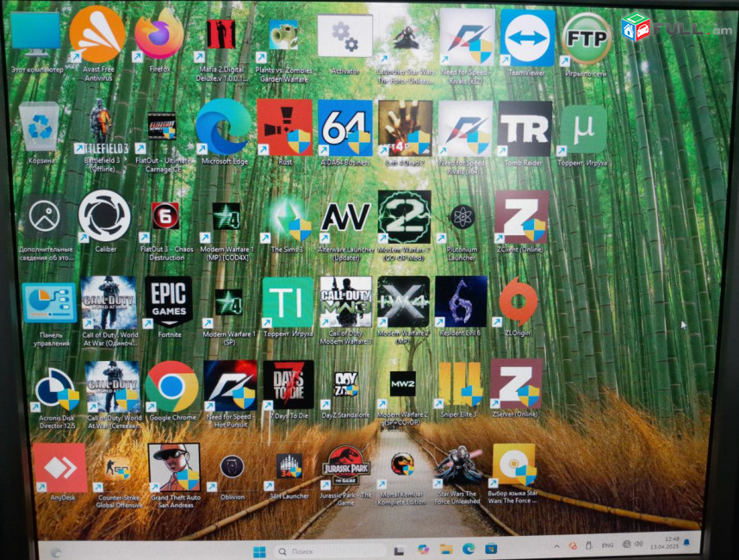The image size is (739, 560).
Task: Launch 7 Days To Die shortcut
Action: [288, 385]
